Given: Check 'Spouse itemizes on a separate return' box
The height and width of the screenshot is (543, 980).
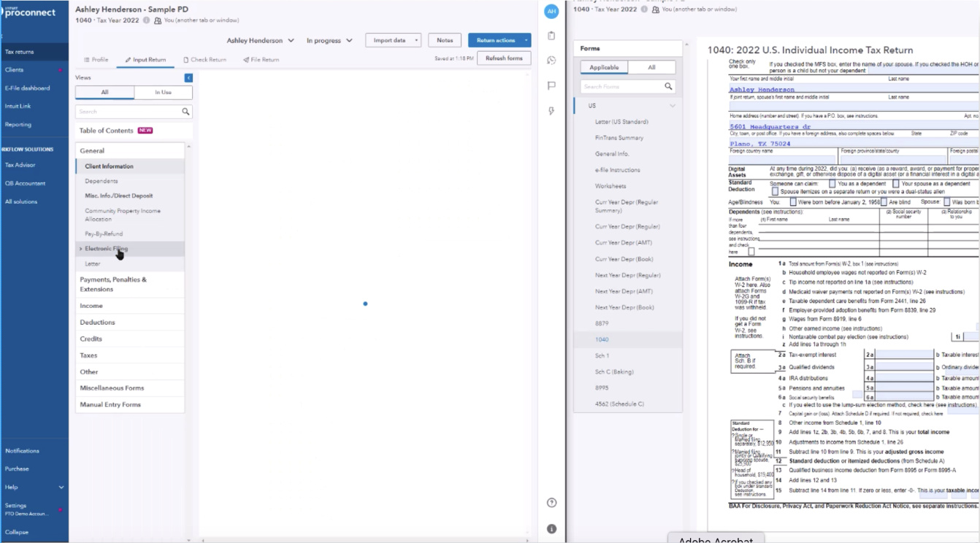Looking at the screenshot, I should 774,191.
